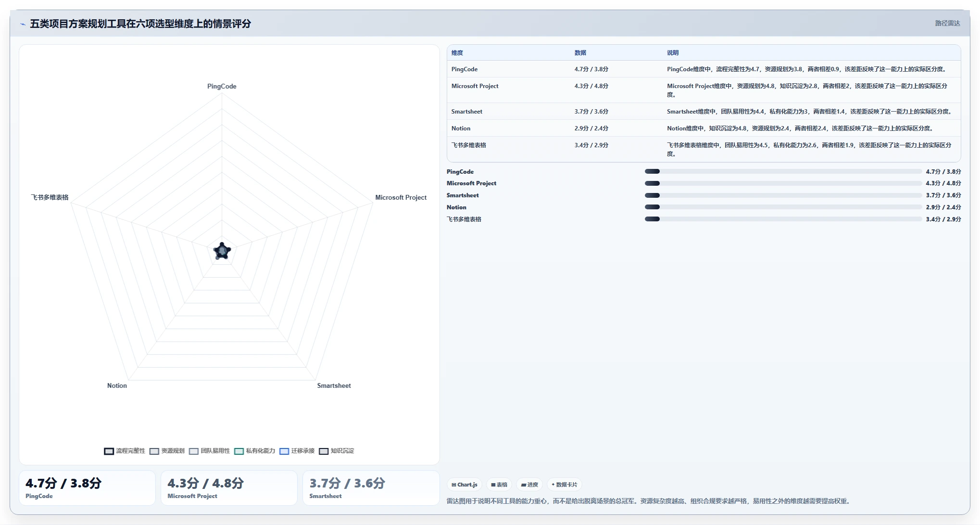Click the 飞书多维表格 description cell text
The height and width of the screenshot is (525, 980).
coord(809,149)
